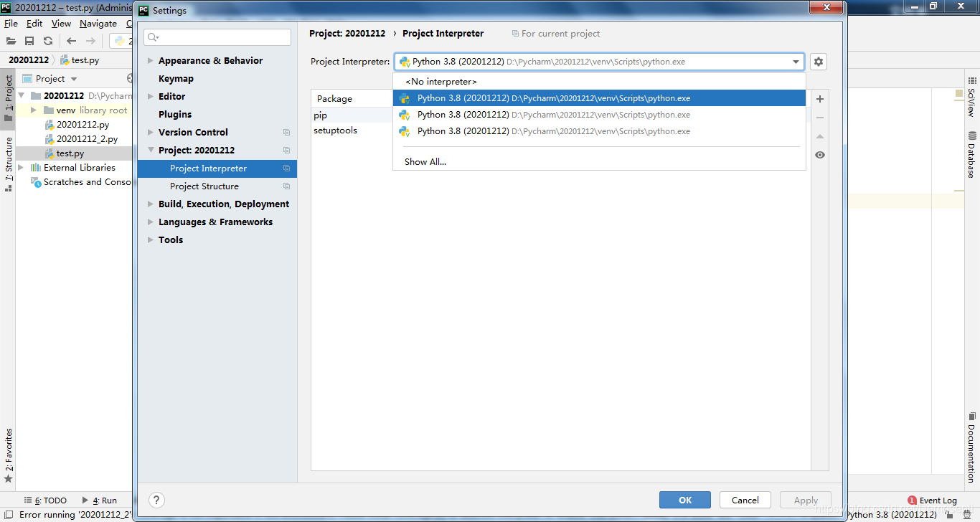
Task: Toggle show early releases eye icon
Action: 820,155
